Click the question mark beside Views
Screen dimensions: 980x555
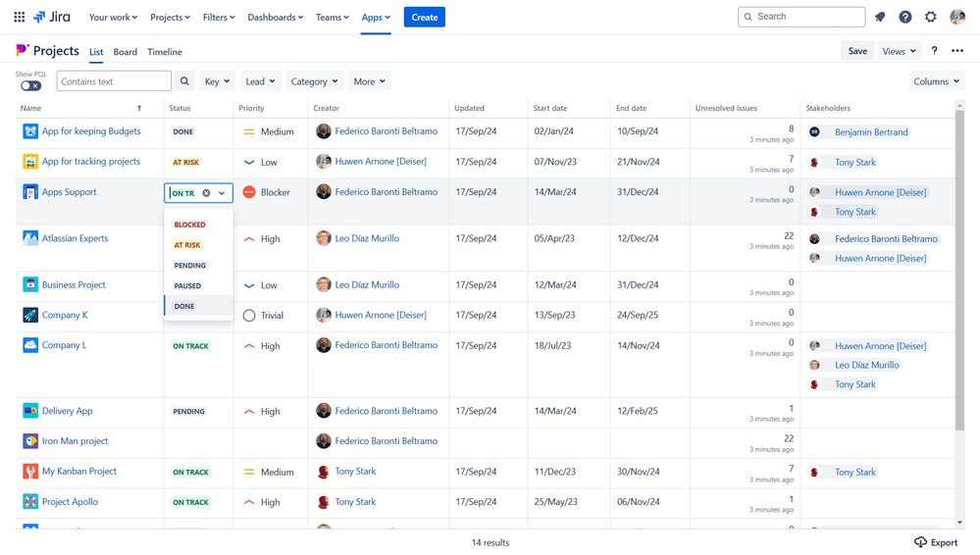click(934, 51)
